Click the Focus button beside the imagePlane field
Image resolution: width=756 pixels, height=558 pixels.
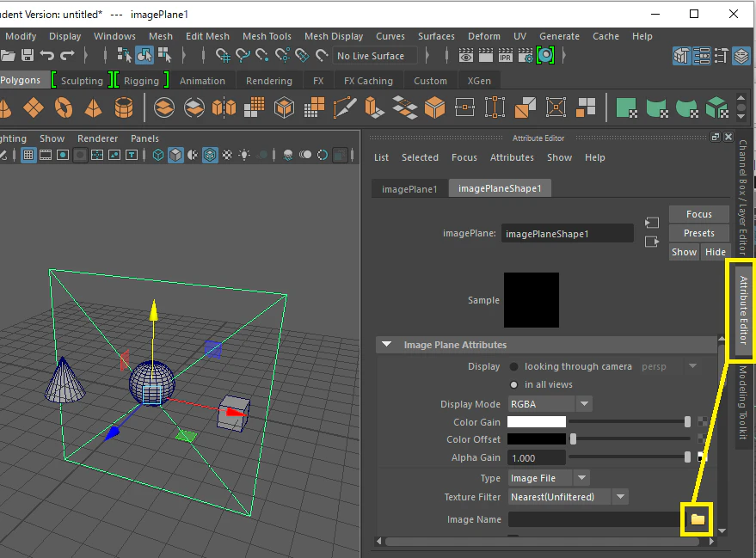pos(699,214)
